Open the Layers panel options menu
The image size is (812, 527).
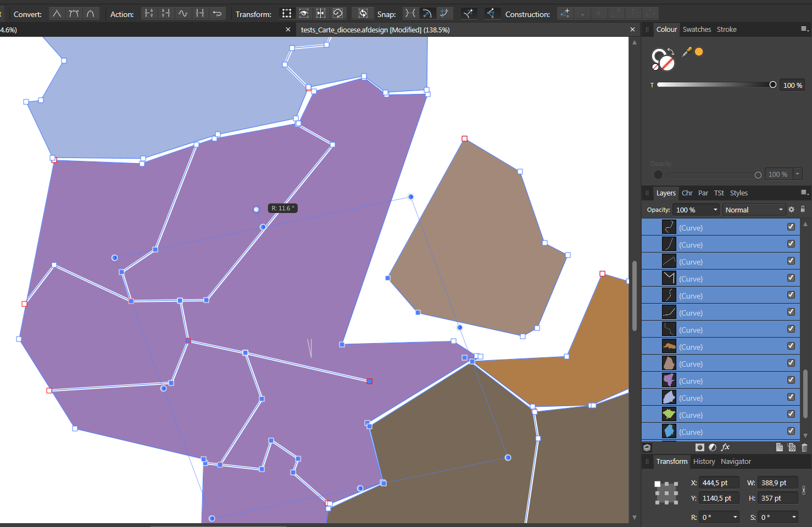point(804,193)
